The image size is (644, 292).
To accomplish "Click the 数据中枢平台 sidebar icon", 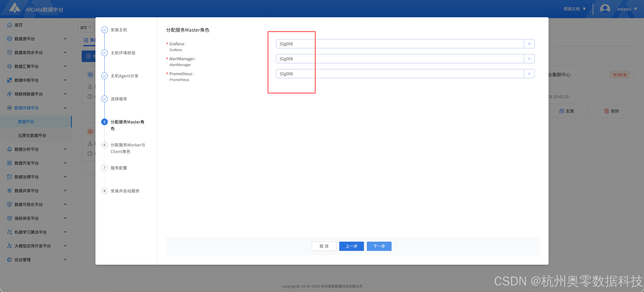I will (x=9, y=80).
